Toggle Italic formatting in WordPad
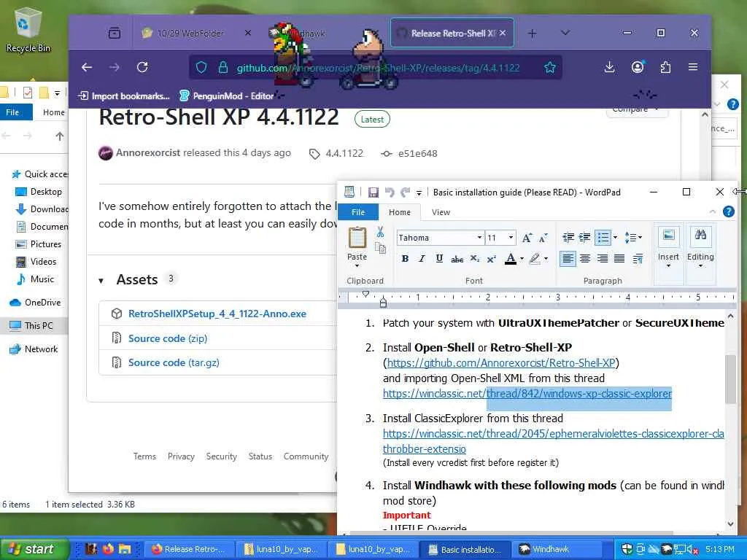 pos(422,259)
